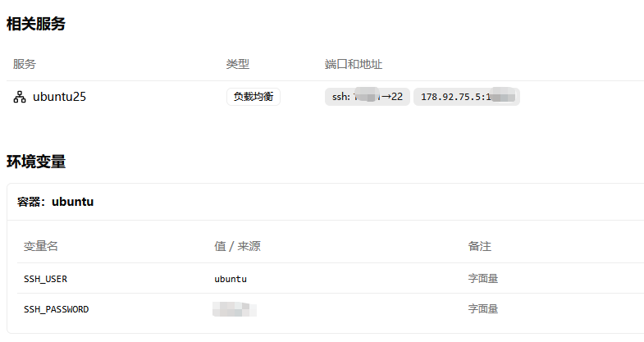
Task: Select the ssh port mapping chip
Action: [367, 97]
